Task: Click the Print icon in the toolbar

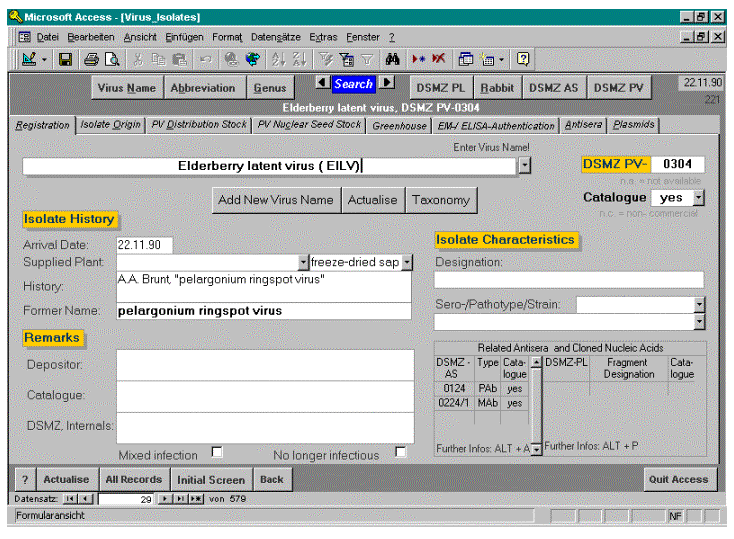Action: point(92,60)
